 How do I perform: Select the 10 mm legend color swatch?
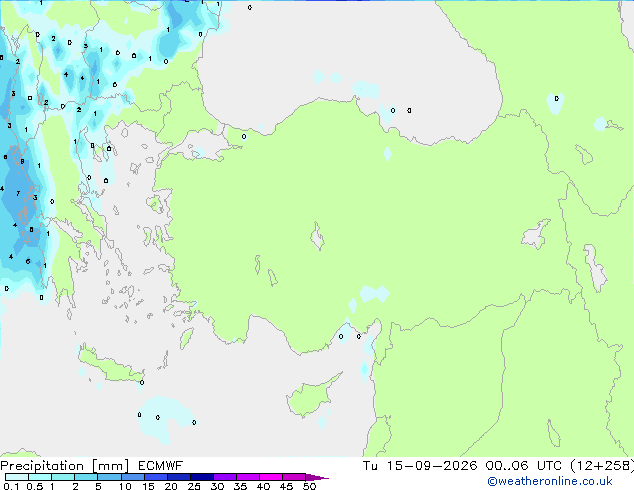pyautogui.click(x=132, y=477)
